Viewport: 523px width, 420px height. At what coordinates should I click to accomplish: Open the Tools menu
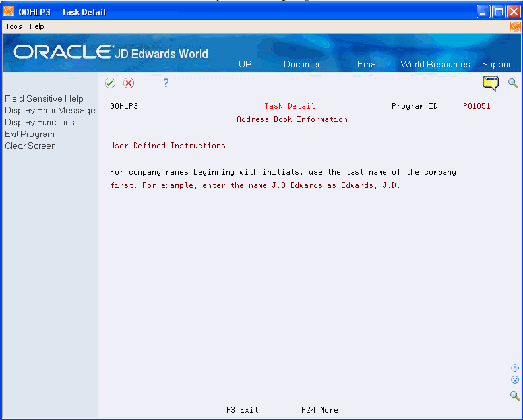(14, 26)
